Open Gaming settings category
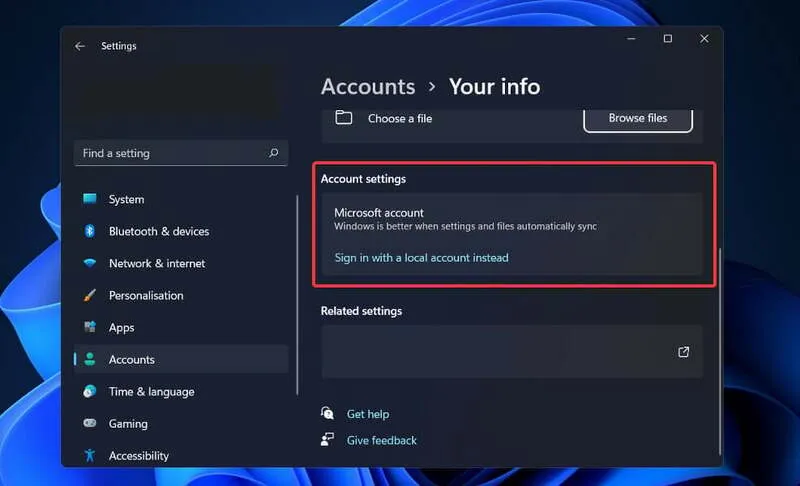 [x=181, y=424]
